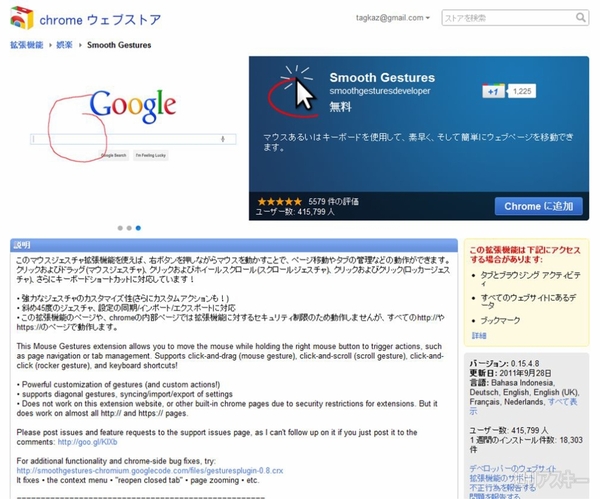Click Smooth Gestures breadcrumb text
This screenshot has height=499, width=600.
[119, 45]
